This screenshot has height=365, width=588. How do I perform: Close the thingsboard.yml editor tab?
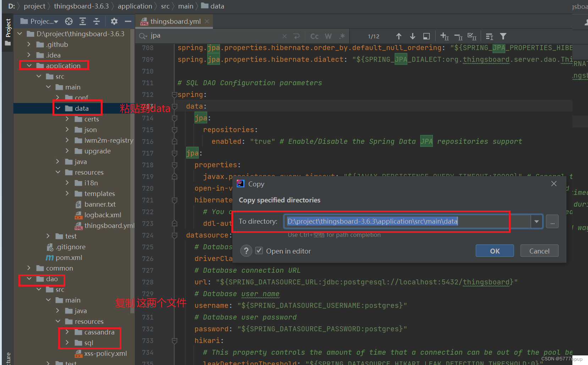[x=207, y=21]
